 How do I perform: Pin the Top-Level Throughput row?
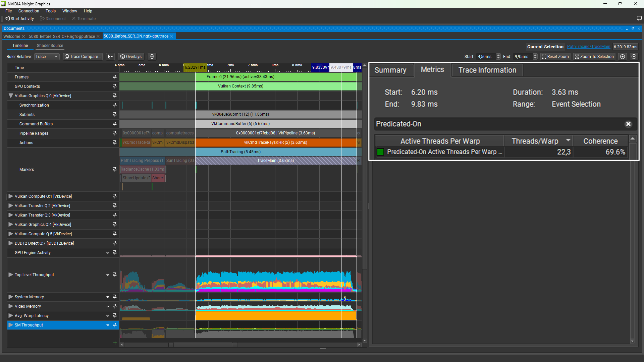(115, 275)
